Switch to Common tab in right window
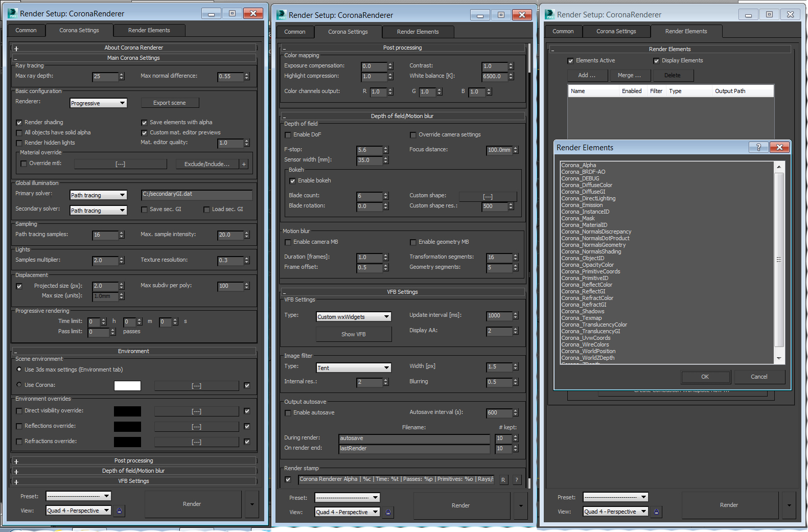The width and height of the screenshot is (808, 532). [x=563, y=32]
